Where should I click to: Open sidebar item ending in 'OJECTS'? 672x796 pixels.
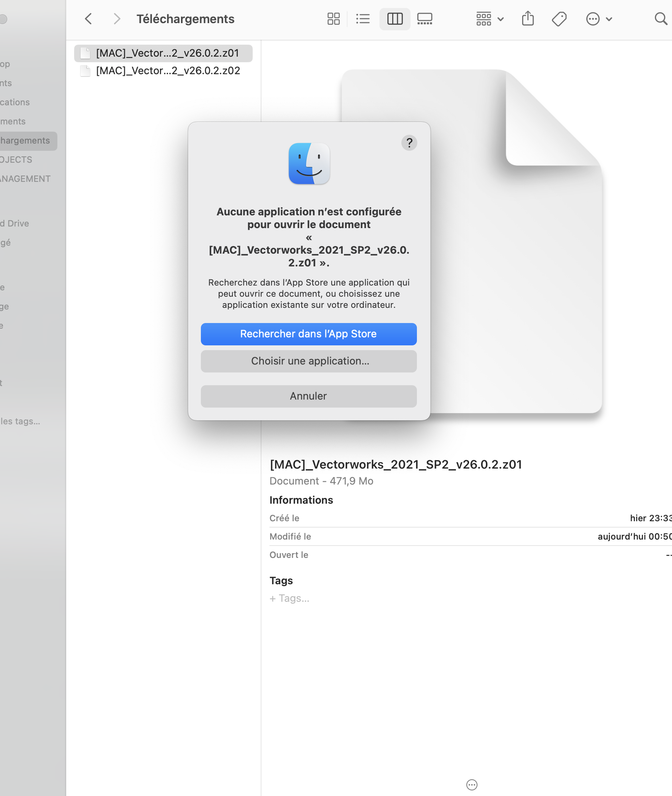(x=16, y=160)
